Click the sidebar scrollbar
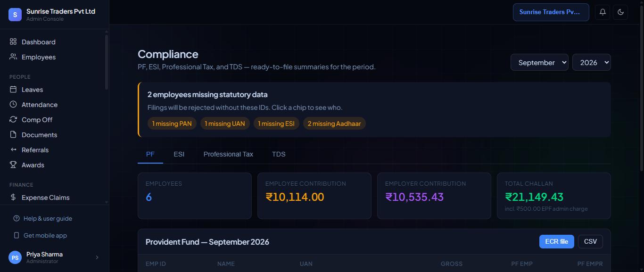The width and height of the screenshot is (644, 272). 107,61
